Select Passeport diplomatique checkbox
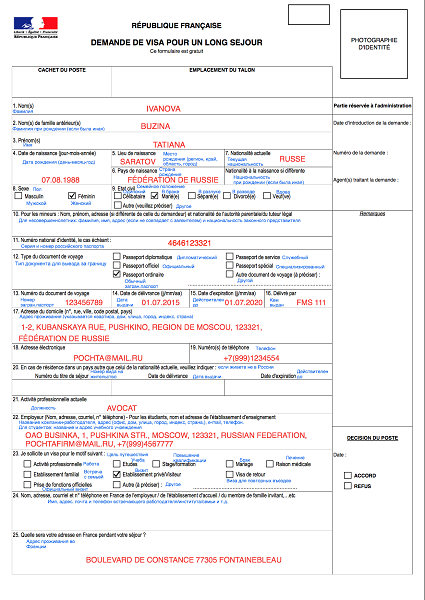Viewport: 425px width, 600px height. 117,256
